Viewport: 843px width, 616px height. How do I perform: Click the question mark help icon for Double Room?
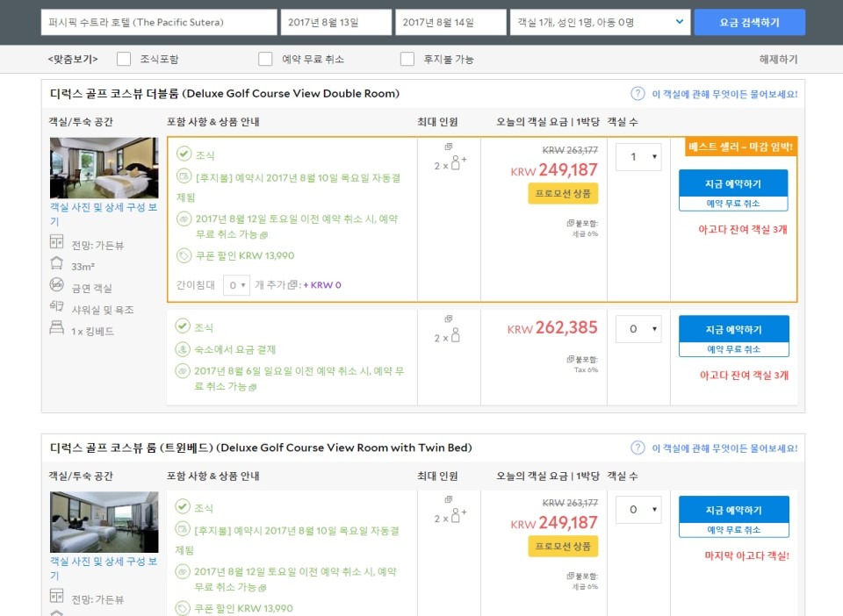point(638,94)
